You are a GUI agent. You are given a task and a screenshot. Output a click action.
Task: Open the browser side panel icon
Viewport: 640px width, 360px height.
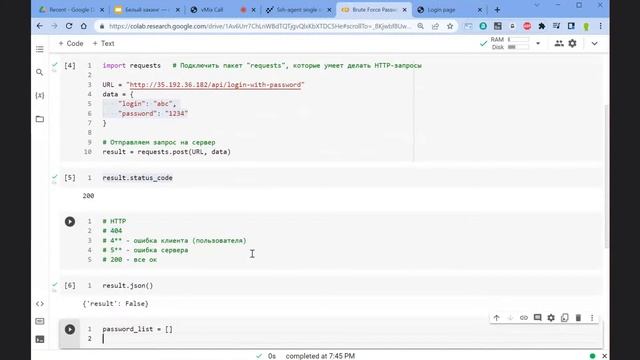coord(571,26)
